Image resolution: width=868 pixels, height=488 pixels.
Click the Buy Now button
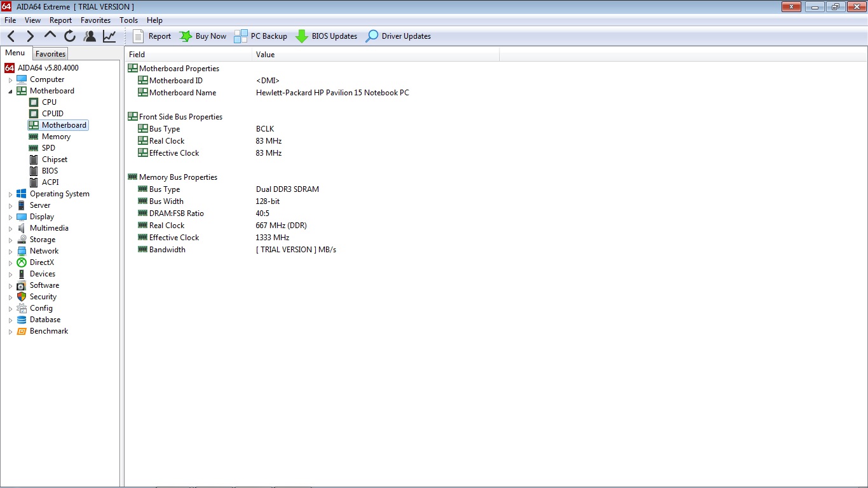coord(203,36)
